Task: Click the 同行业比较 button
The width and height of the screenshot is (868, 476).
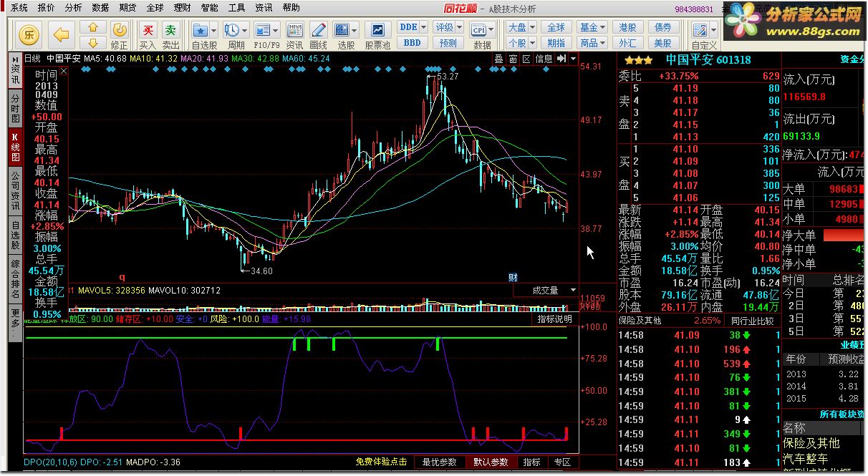Action: 753,321
